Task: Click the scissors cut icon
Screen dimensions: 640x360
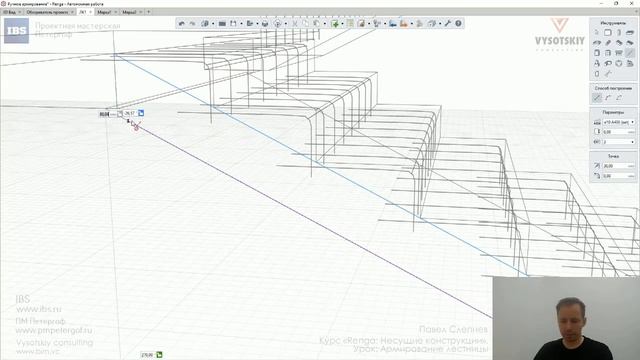Action: (x=295, y=24)
